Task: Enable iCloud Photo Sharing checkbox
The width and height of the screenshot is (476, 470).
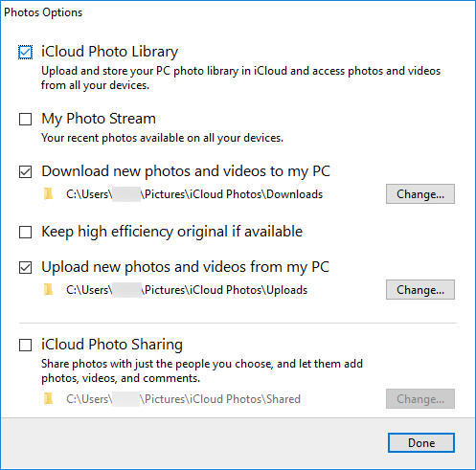Action: pyautogui.click(x=25, y=345)
